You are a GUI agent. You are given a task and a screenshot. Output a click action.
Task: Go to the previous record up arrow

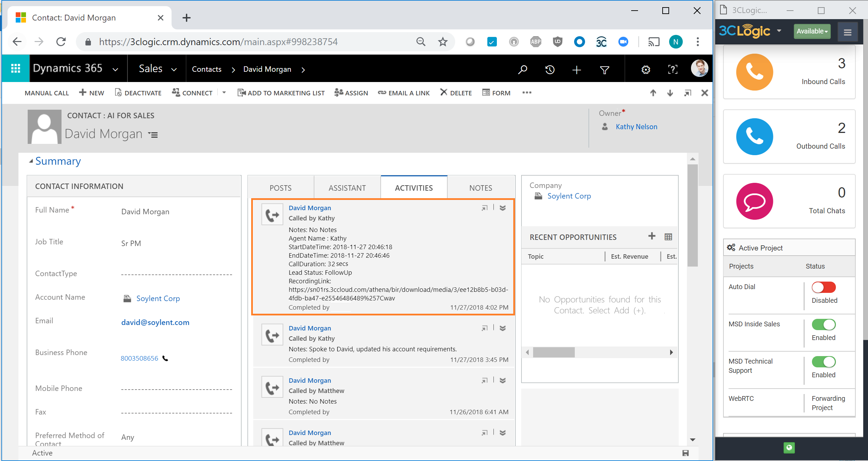653,93
